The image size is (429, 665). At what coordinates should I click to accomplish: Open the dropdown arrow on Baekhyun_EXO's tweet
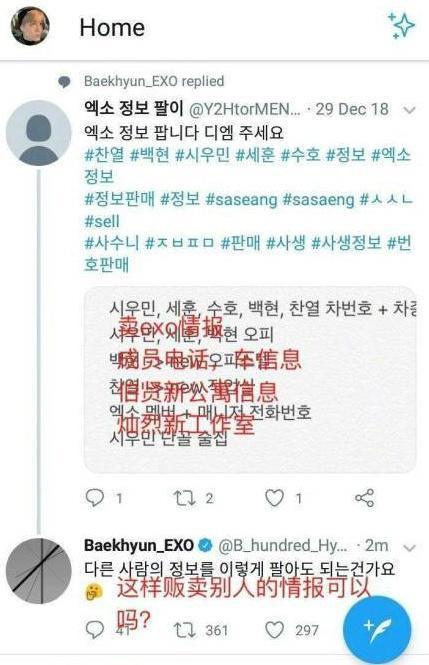(x=410, y=548)
